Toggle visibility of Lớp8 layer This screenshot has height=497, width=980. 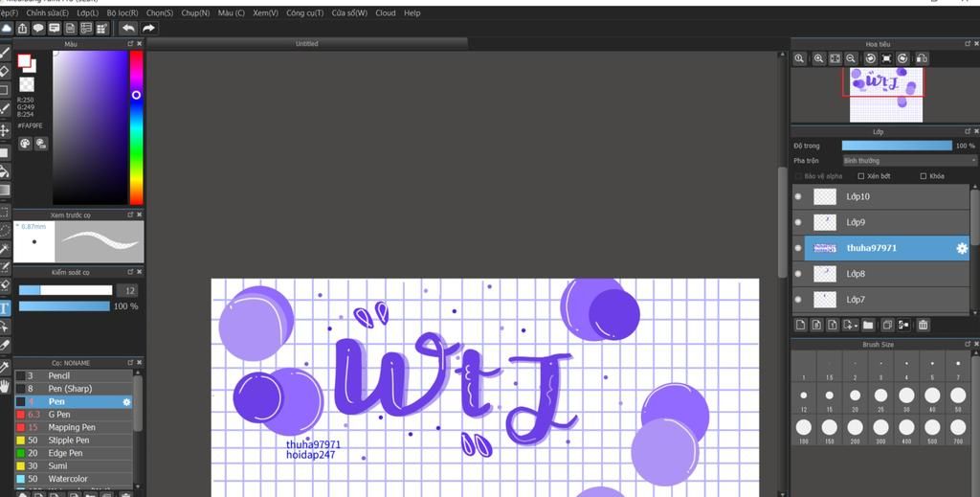pyautogui.click(x=798, y=274)
